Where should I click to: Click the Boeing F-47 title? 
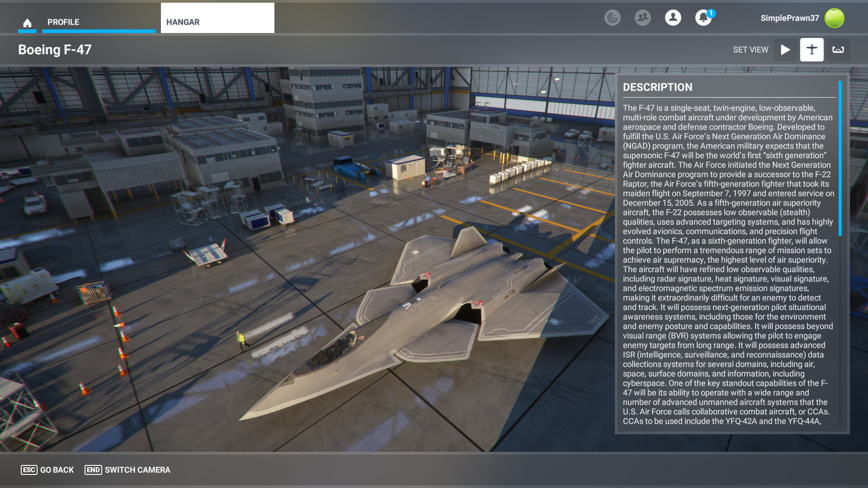coord(55,50)
